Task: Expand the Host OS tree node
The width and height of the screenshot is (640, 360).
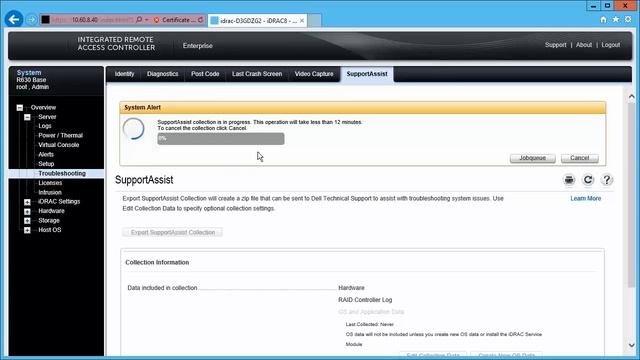Action: [27, 230]
